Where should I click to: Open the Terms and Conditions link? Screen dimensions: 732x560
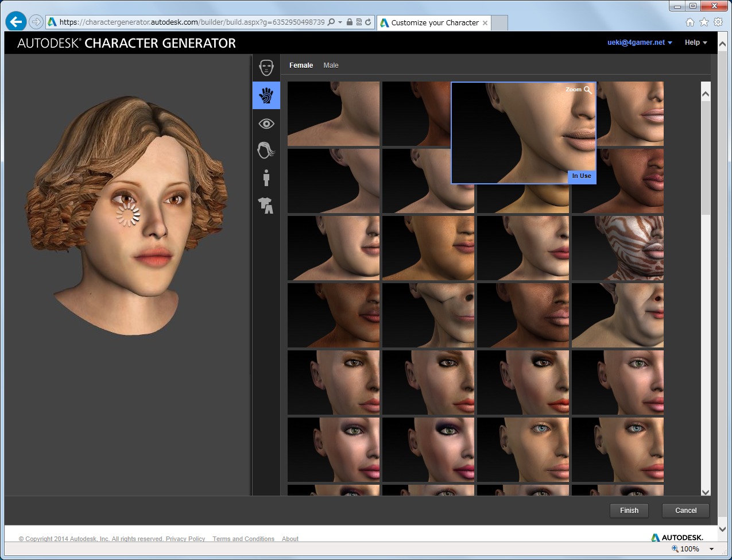[243, 539]
